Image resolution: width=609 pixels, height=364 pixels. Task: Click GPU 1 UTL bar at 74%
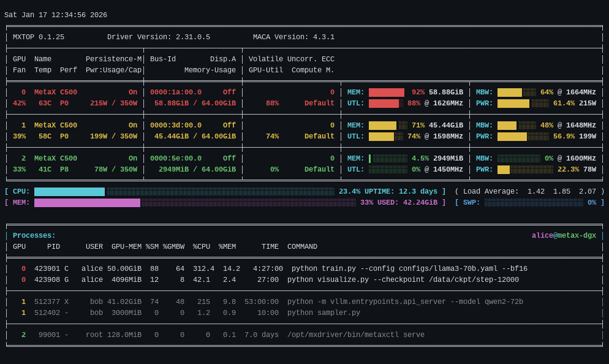[x=385, y=136]
